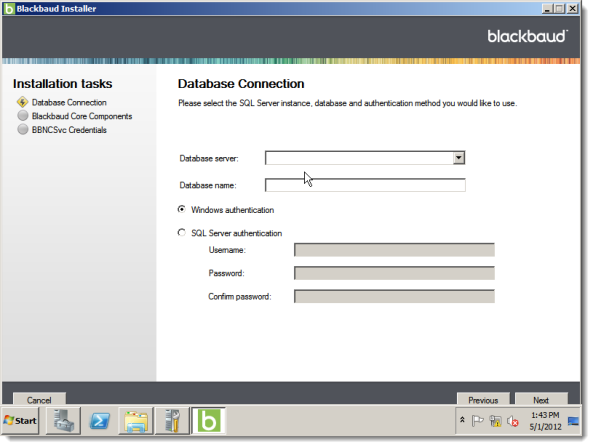Open Windows Explorer folder on taskbar
The image size is (593, 447).
[136, 420]
